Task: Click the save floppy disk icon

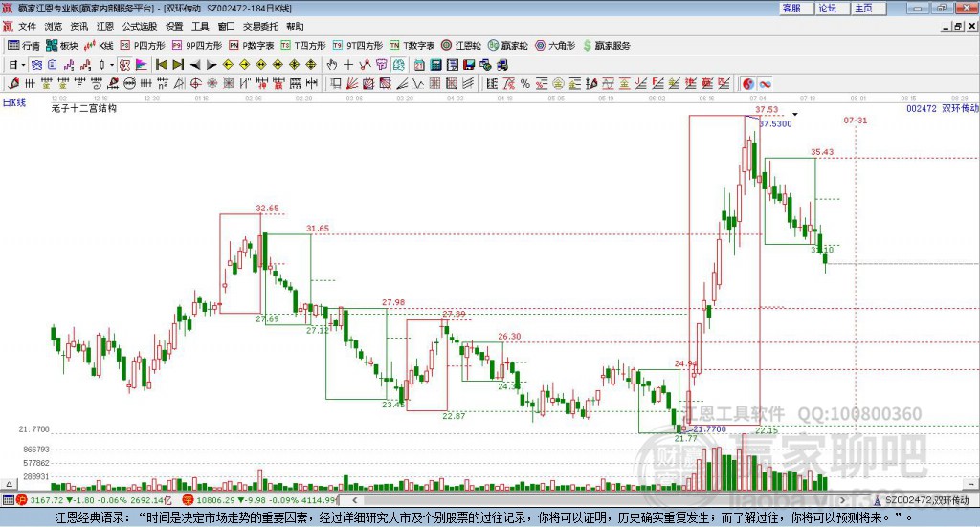Action: coord(469,65)
